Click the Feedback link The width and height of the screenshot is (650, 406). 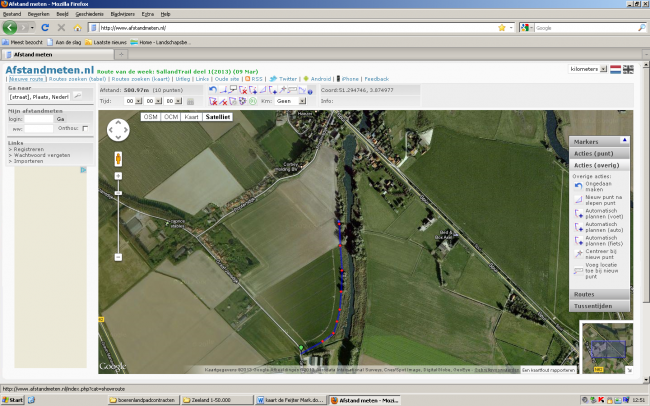[376, 79]
